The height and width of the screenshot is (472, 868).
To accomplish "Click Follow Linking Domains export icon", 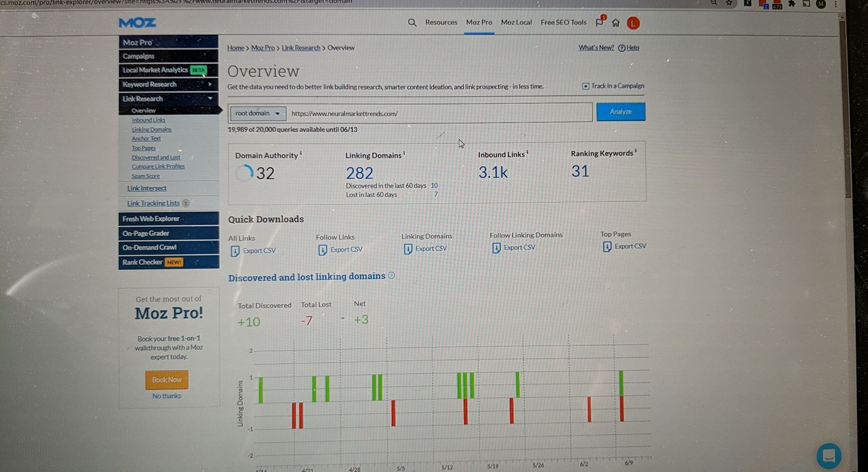I will click(496, 248).
